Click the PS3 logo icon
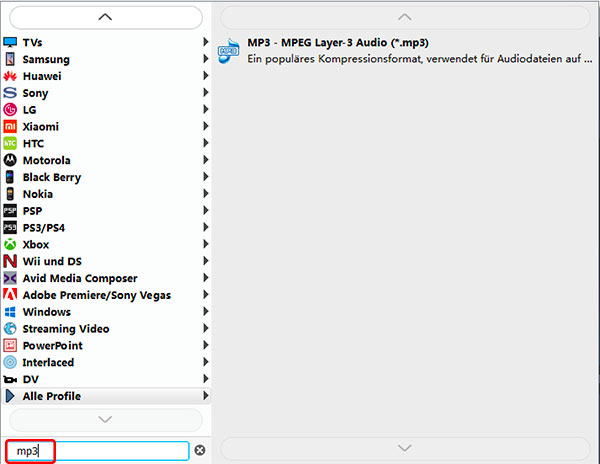This screenshot has width=600, height=464. click(x=10, y=228)
